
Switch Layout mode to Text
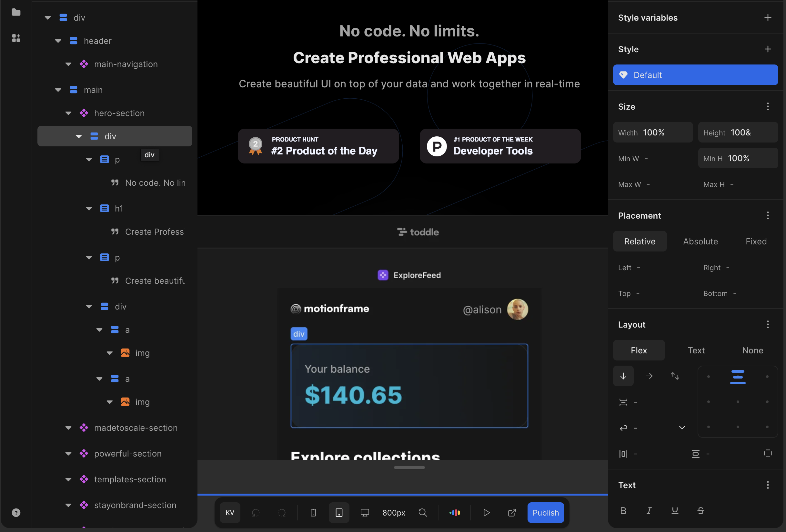point(696,350)
